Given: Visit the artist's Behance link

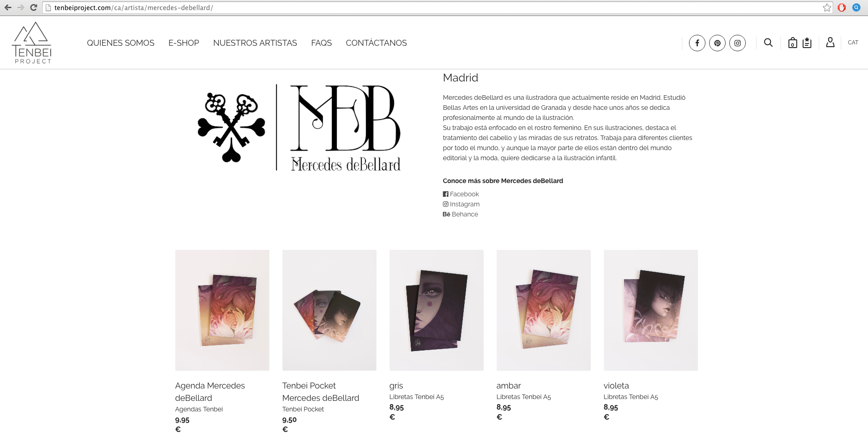Looking at the screenshot, I should point(460,214).
